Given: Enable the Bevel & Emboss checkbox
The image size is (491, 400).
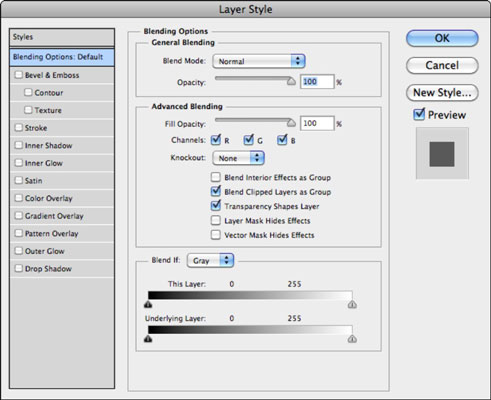Looking at the screenshot, I should (x=19, y=75).
